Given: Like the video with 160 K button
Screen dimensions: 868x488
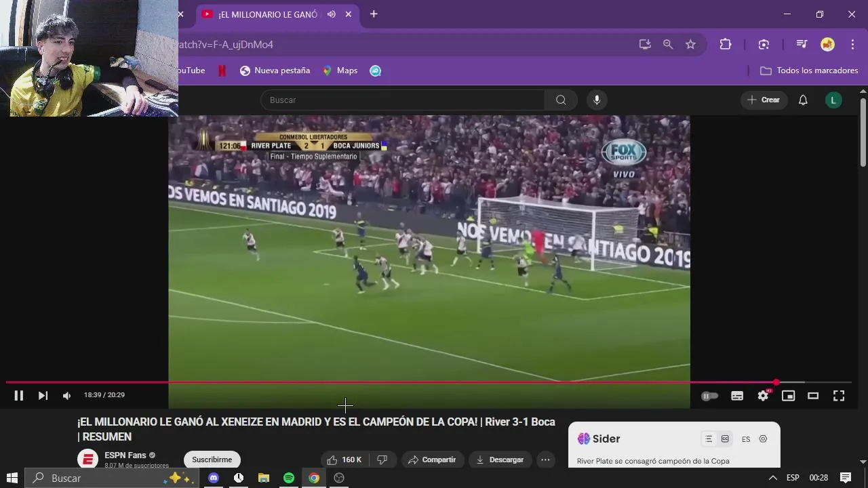Looking at the screenshot, I should (x=345, y=460).
